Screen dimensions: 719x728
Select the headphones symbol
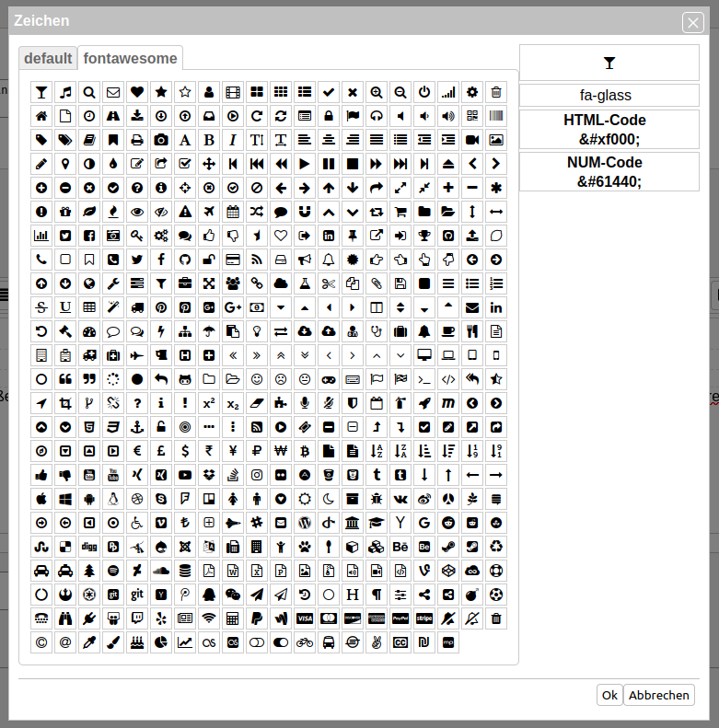coord(377,116)
